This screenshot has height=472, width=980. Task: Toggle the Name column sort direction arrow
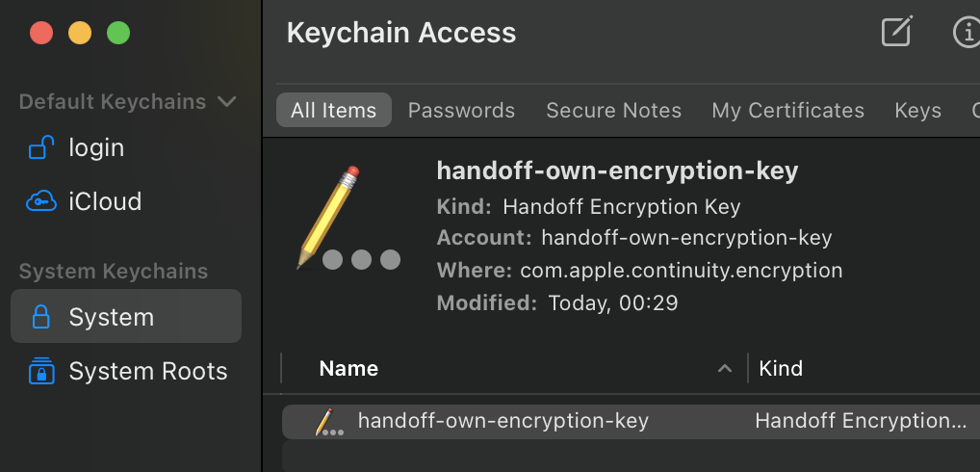click(x=724, y=368)
